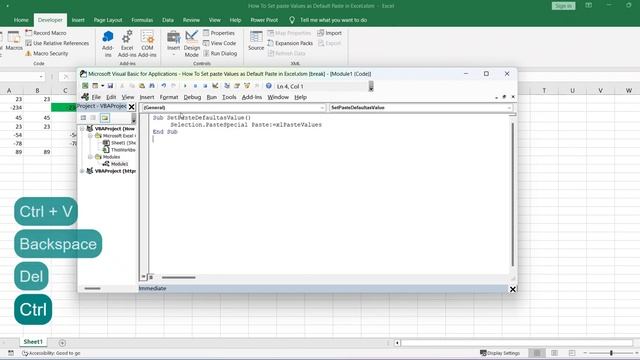
Task: Toggle Folders in the Project panel
Action: (x=105, y=118)
